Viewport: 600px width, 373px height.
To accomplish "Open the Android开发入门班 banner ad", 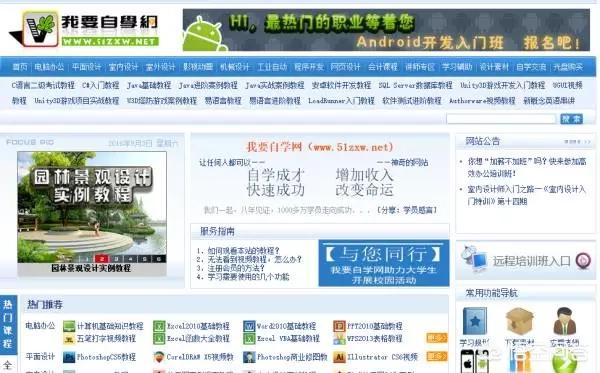I will [386, 30].
